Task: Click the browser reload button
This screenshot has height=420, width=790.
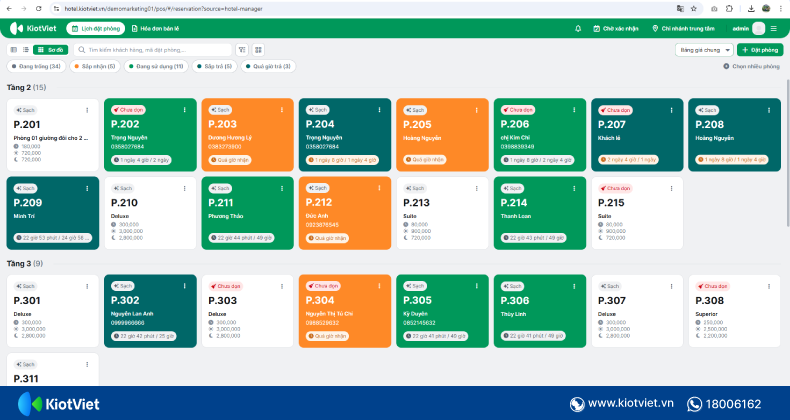Action: click(x=39, y=9)
